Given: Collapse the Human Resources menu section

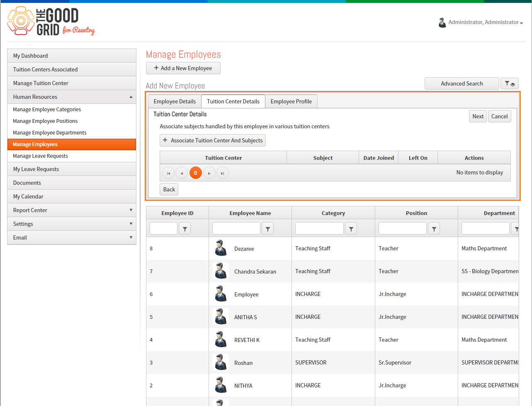Looking at the screenshot, I should coord(131,97).
